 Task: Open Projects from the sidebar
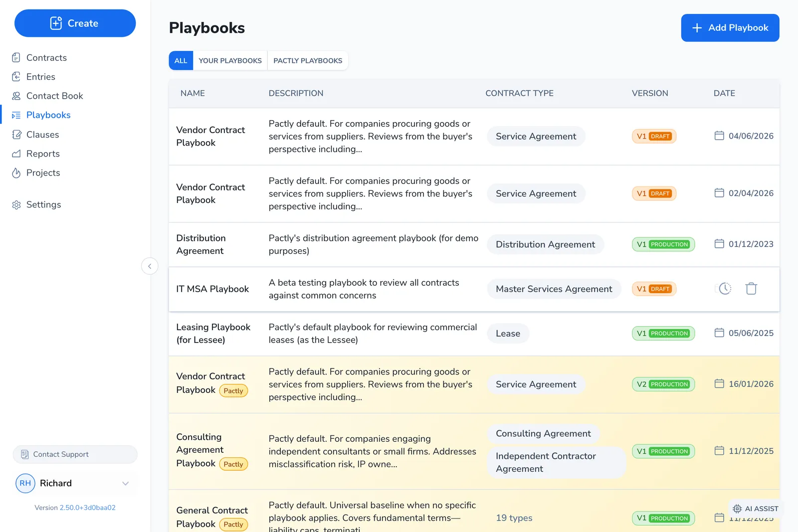pyautogui.click(x=43, y=173)
